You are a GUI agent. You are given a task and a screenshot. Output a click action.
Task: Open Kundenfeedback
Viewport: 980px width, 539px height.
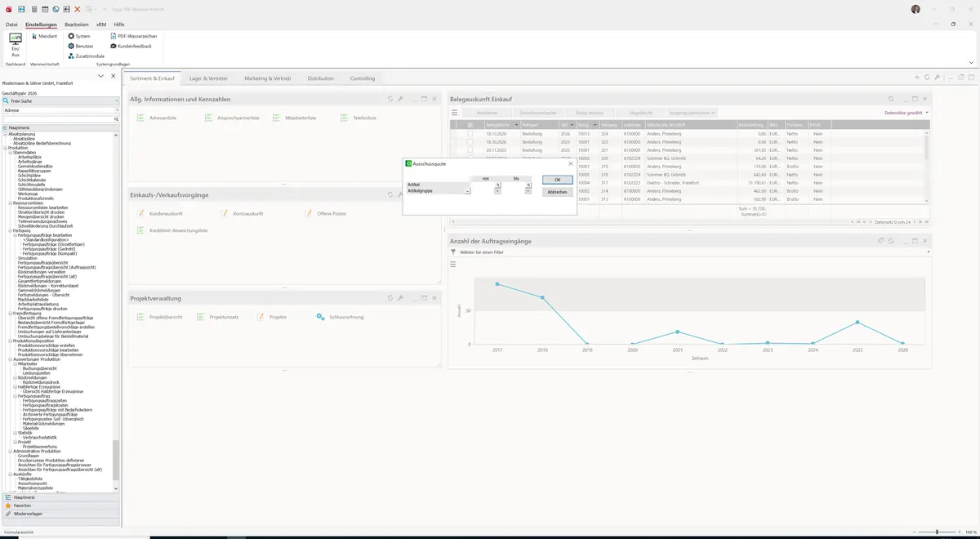[131, 46]
